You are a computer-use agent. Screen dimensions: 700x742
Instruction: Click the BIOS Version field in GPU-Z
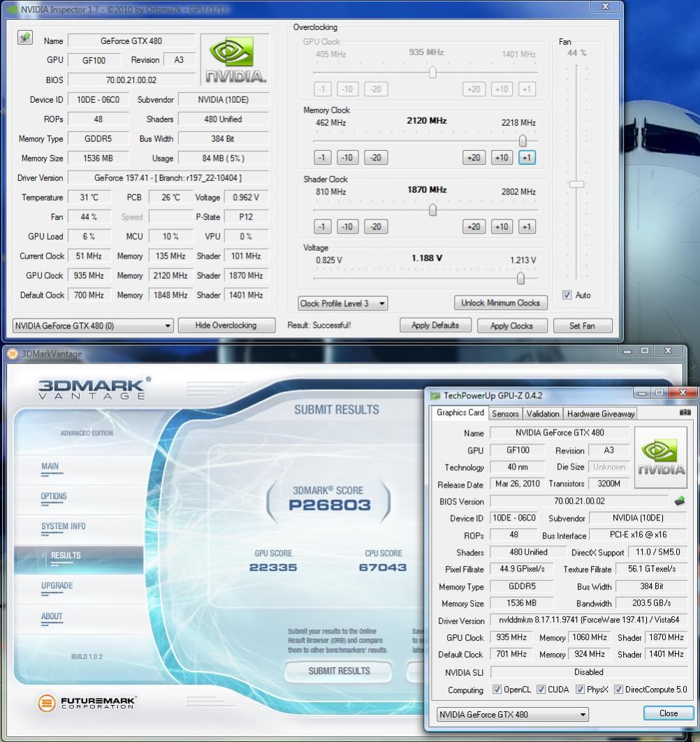click(x=579, y=501)
